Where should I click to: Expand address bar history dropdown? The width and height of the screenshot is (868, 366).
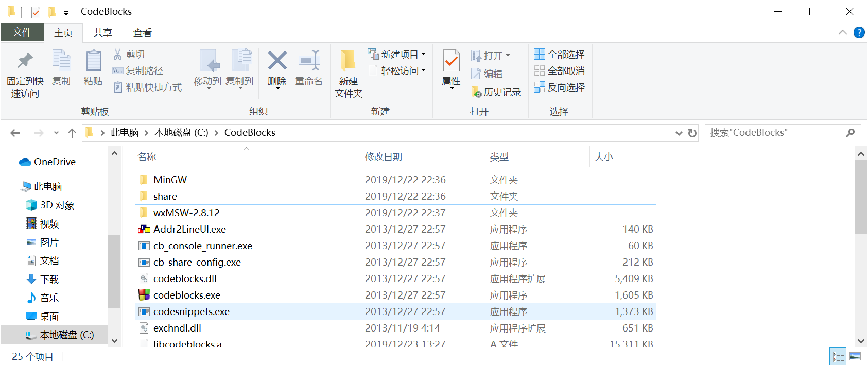(x=679, y=133)
